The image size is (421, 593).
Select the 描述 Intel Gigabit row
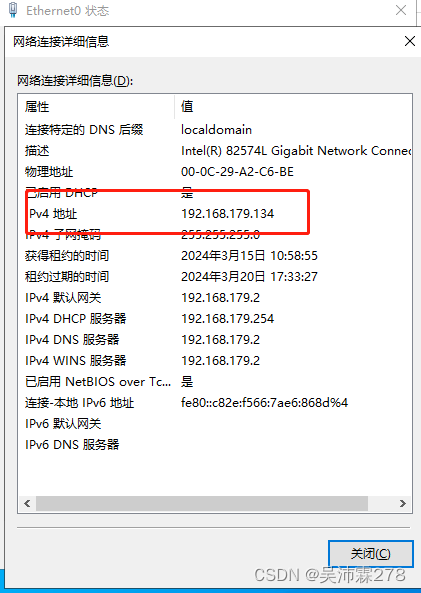(215, 151)
